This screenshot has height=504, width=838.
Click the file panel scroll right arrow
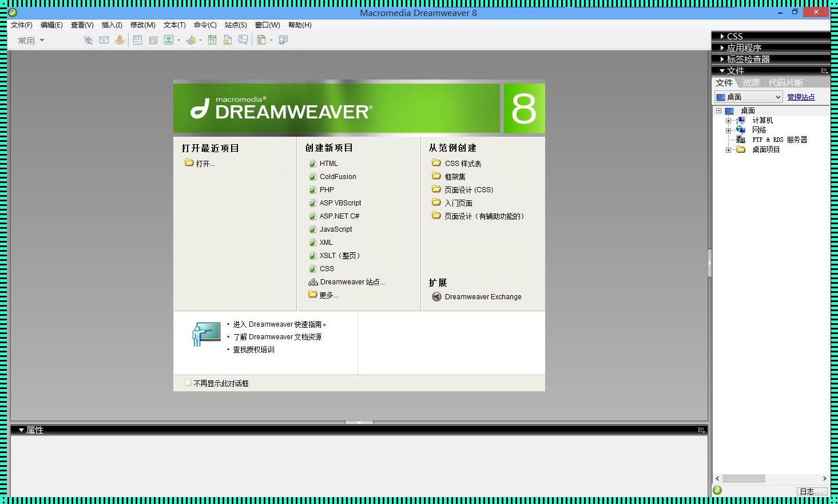pyautogui.click(x=824, y=478)
